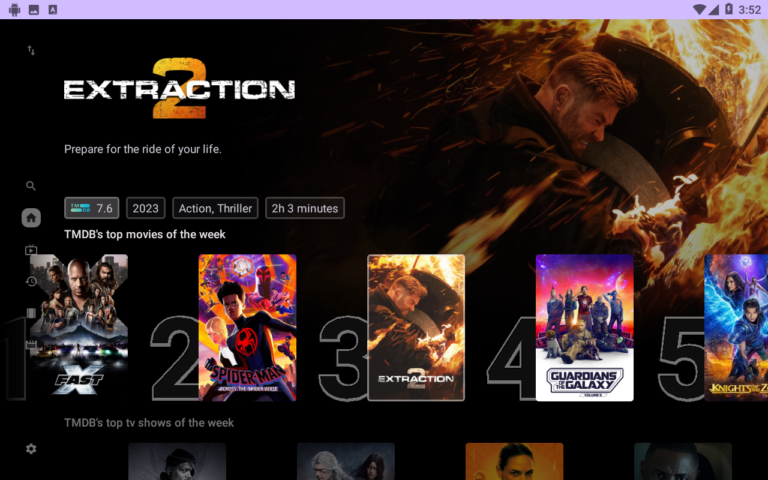This screenshot has width=768, height=480.
Task: Select Guardians of the Galaxy poster
Action: [584, 327]
